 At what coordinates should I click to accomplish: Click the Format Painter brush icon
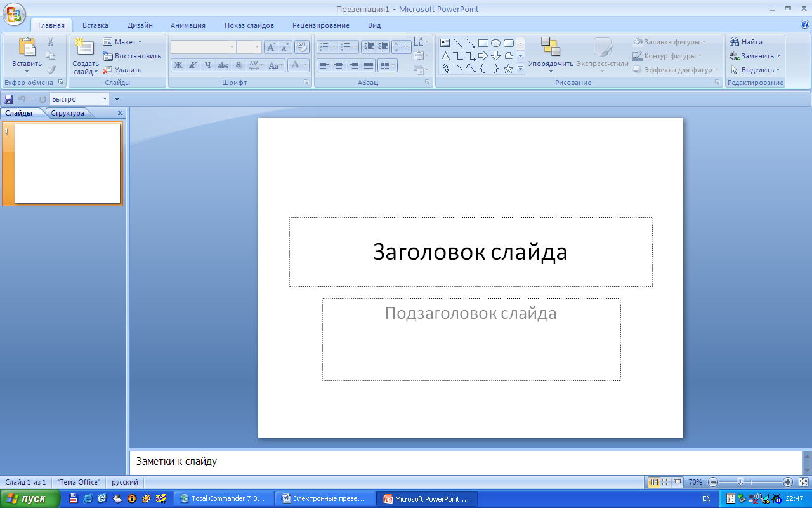(x=51, y=70)
